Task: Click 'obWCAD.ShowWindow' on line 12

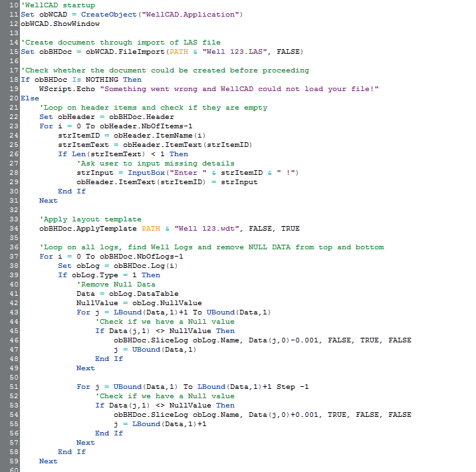Action: click(60, 24)
